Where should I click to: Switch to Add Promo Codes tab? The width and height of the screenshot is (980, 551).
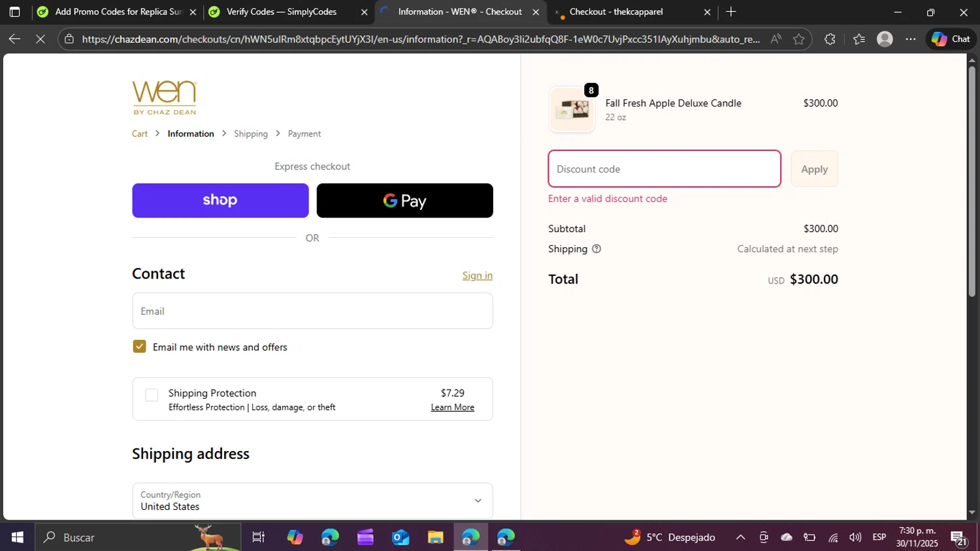click(x=118, y=12)
